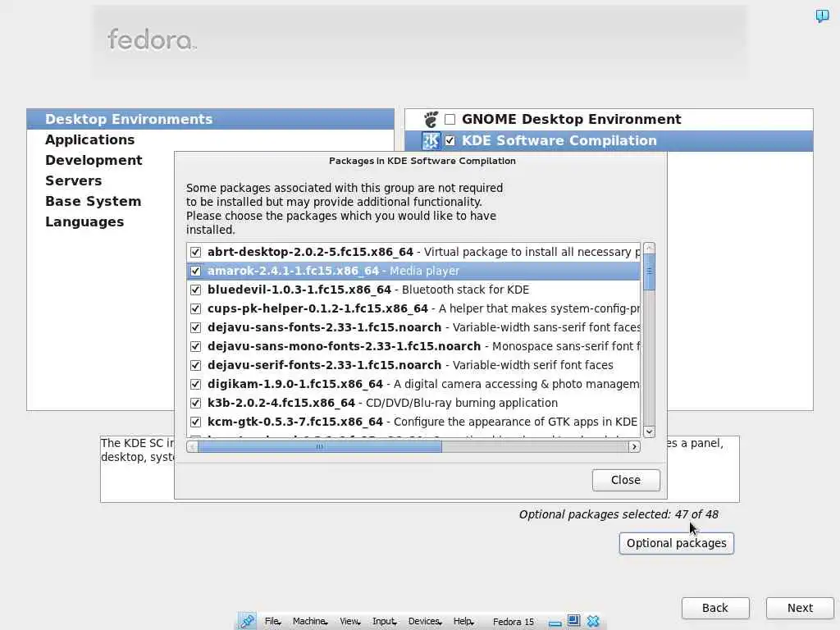The height and width of the screenshot is (630, 840).
Task: Select the Languages category
Action: [84, 221]
